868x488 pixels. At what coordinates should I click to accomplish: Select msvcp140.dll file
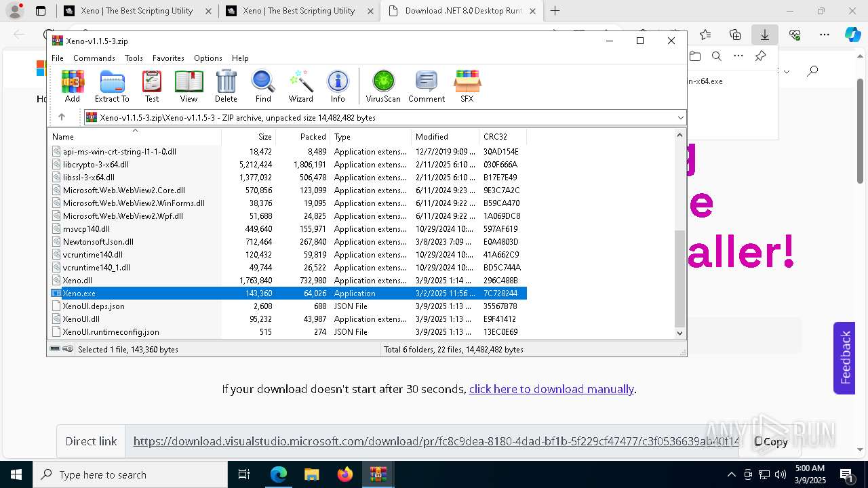pos(288,229)
